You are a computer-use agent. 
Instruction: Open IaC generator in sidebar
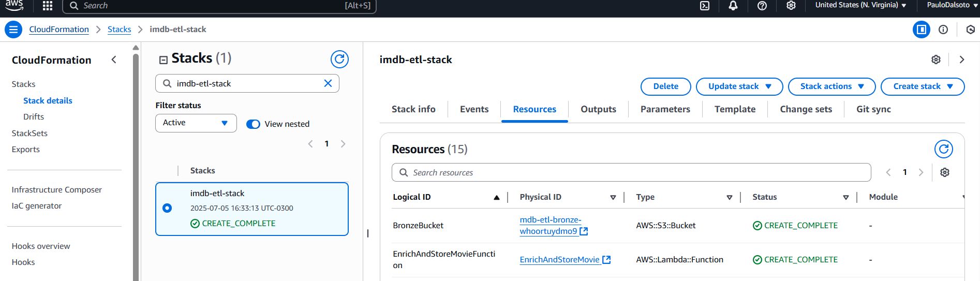click(37, 206)
